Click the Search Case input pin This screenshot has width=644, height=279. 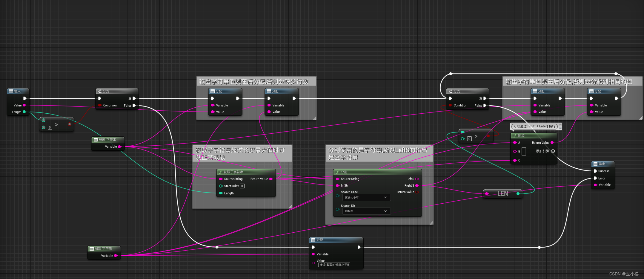click(338, 196)
